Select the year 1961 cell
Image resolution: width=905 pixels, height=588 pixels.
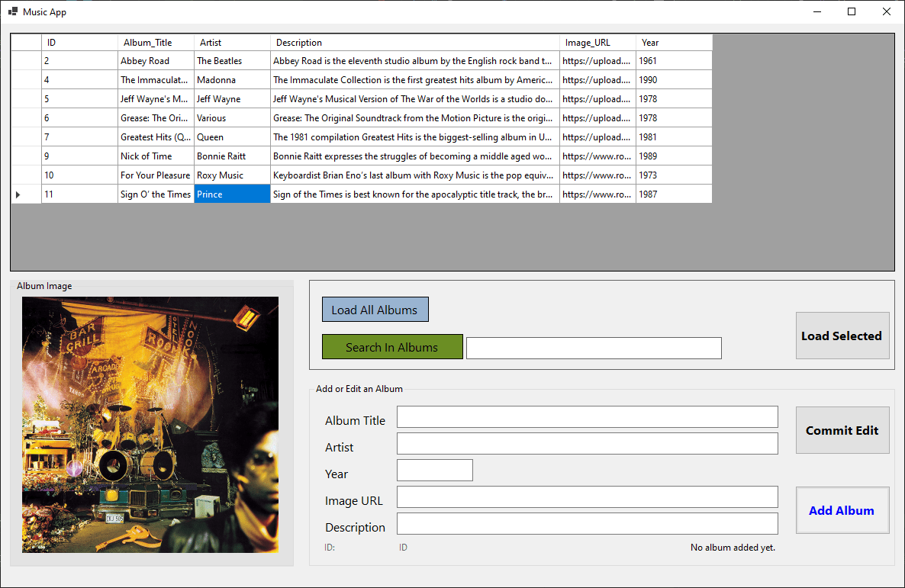[x=674, y=60]
